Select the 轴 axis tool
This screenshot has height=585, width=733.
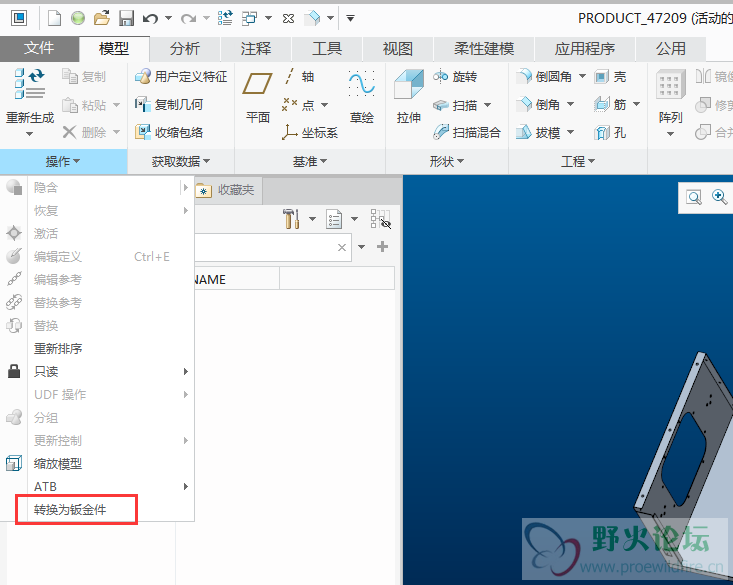[x=300, y=76]
